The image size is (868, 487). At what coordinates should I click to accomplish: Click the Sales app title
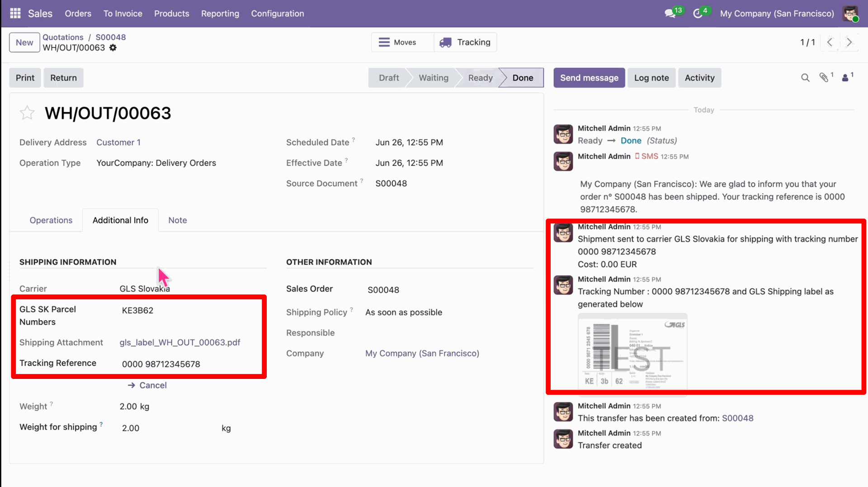pos(40,14)
